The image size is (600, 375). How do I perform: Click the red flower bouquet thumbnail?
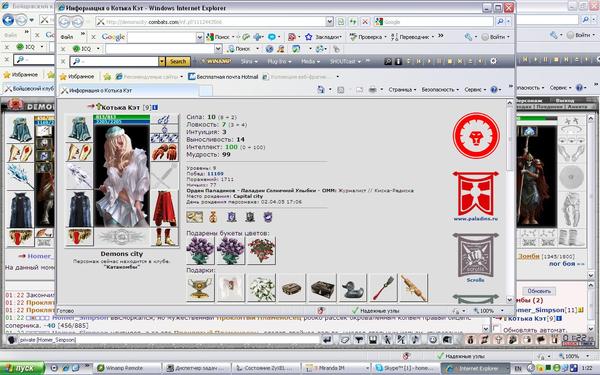261,251
